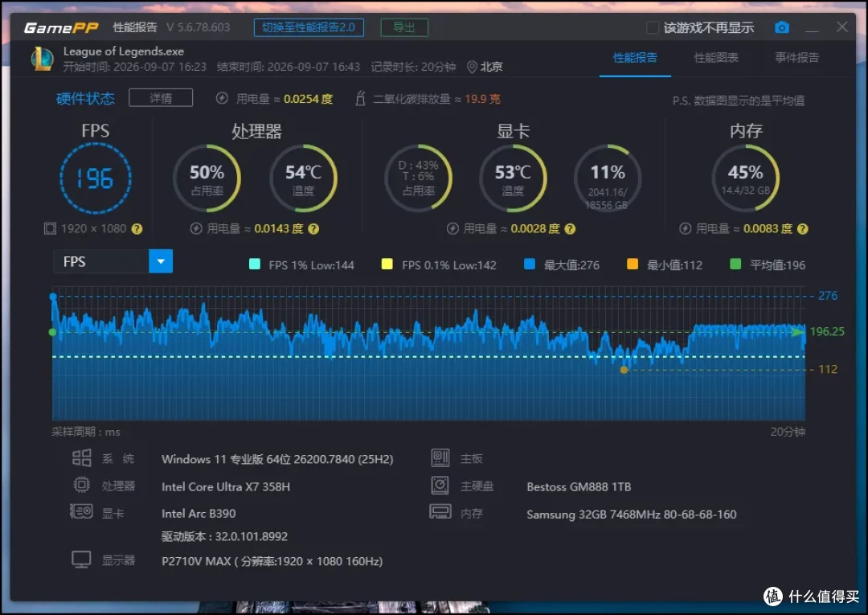Click the motherboard icon in specs list
The height and width of the screenshot is (615, 868).
coord(440,457)
